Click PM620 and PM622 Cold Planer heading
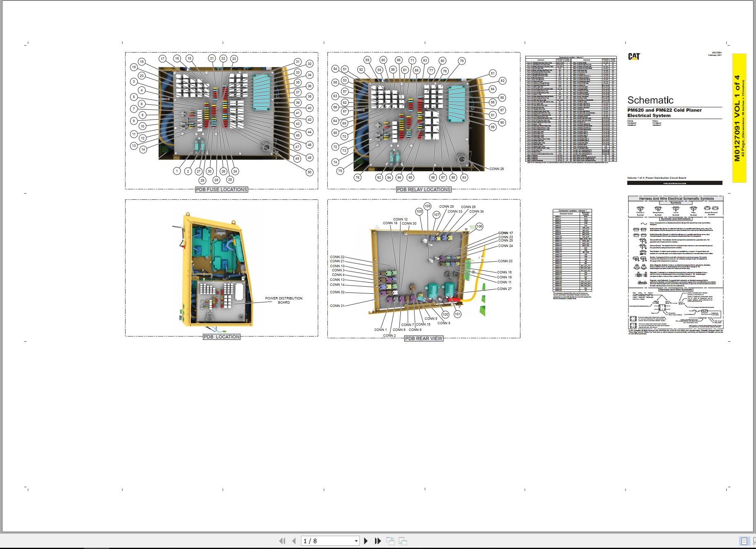This screenshot has height=549, width=756. click(x=664, y=110)
